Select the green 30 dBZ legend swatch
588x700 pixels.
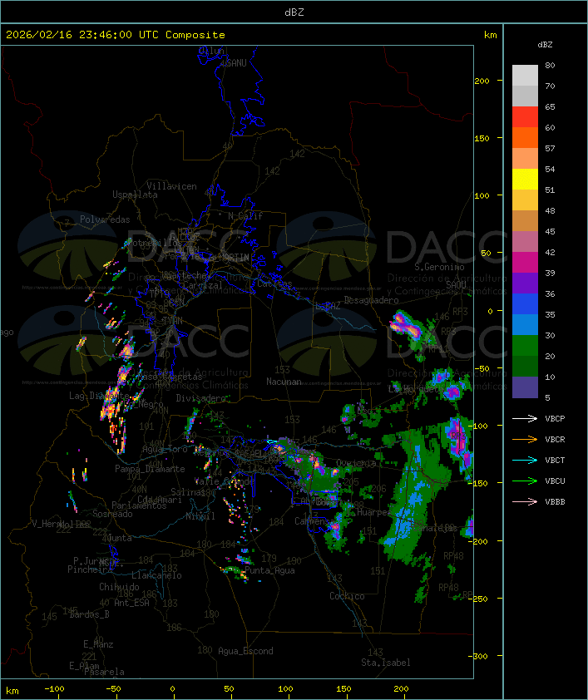click(x=525, y=346)
